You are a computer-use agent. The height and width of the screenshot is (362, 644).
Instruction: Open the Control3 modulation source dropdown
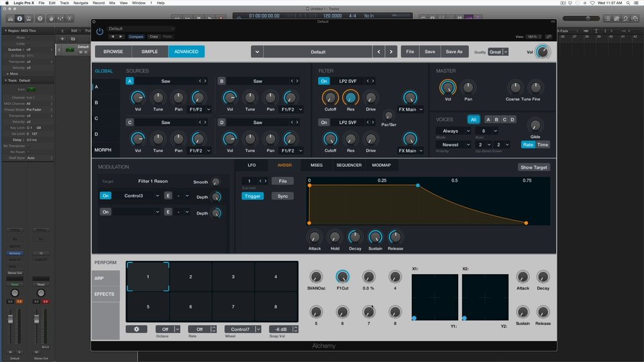point(137,196)
